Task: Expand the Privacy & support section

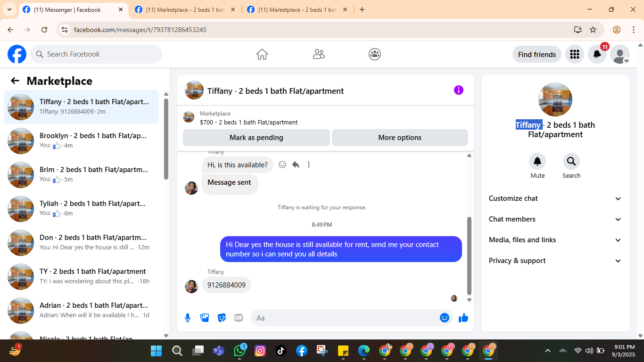Action: (555, 261)
